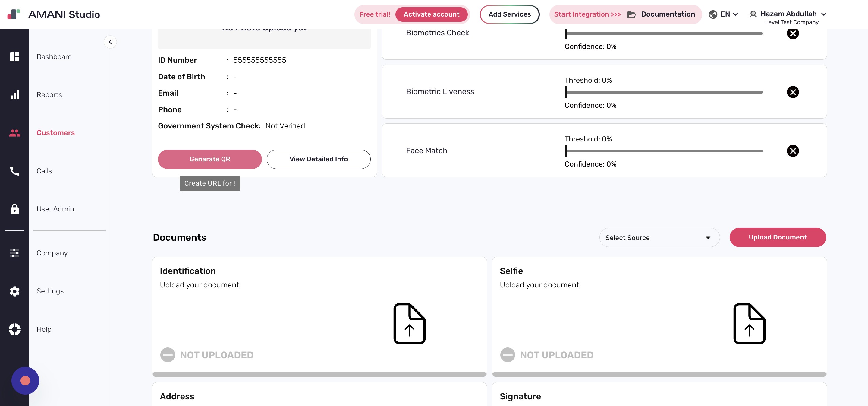Open the Select Source dropdown

(x=659, y=238)
